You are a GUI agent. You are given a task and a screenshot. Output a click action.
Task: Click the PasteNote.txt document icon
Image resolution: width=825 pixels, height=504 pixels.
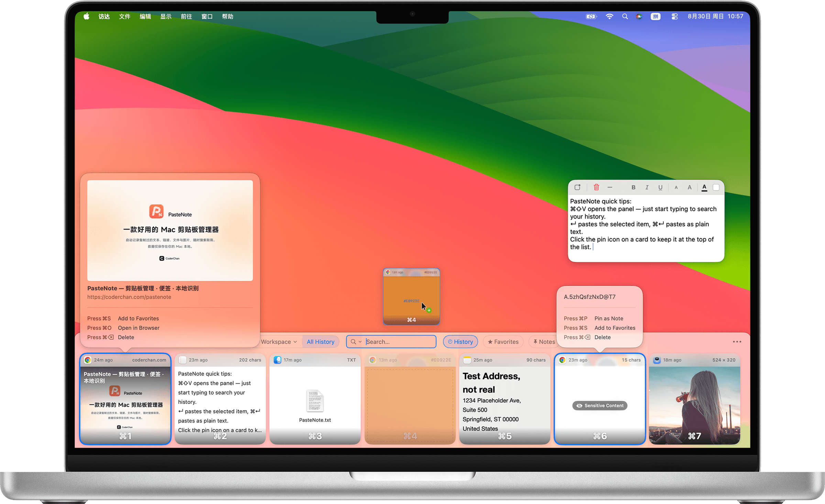[x=315, y=401]
